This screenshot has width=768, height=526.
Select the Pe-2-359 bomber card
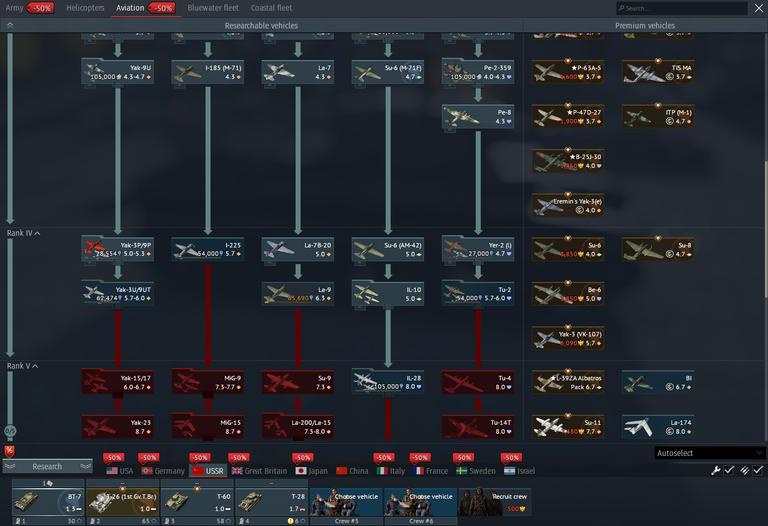pos(478,72)
